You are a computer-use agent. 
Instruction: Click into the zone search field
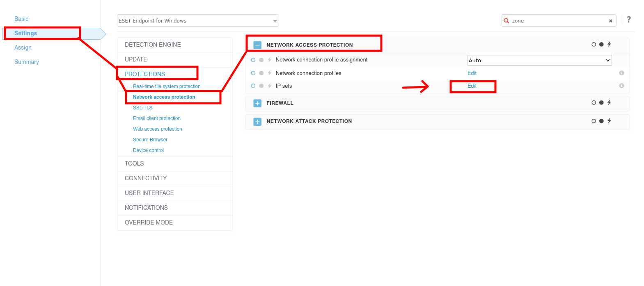point(558,21)
